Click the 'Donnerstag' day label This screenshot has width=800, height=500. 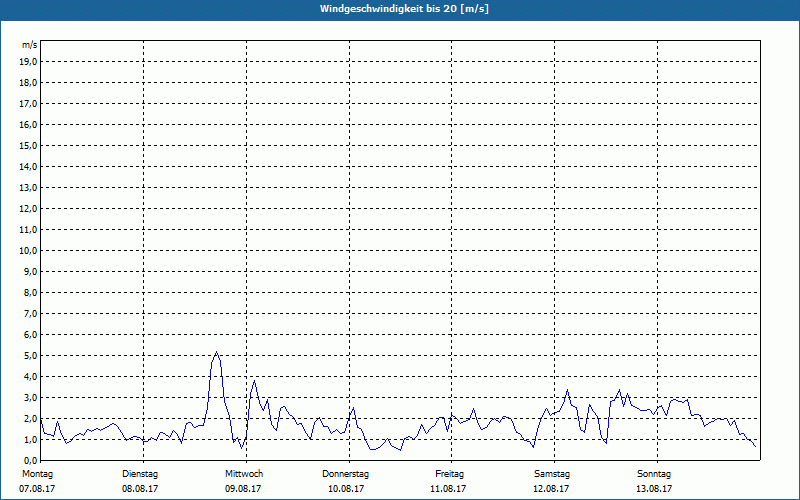click(x=345, y=474)
